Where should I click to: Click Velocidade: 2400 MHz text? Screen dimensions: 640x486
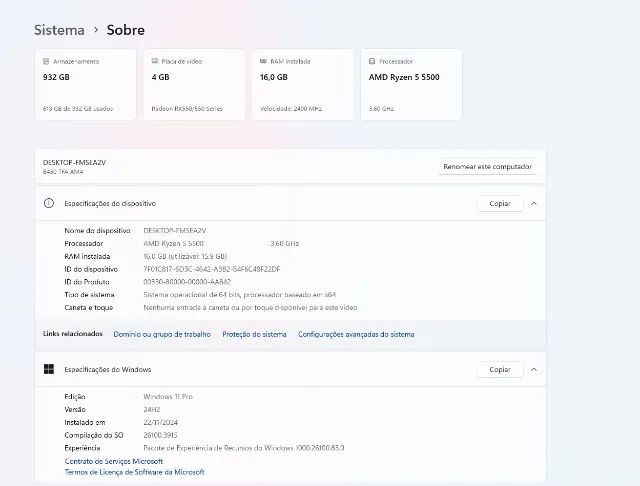(x=291, y=109)
